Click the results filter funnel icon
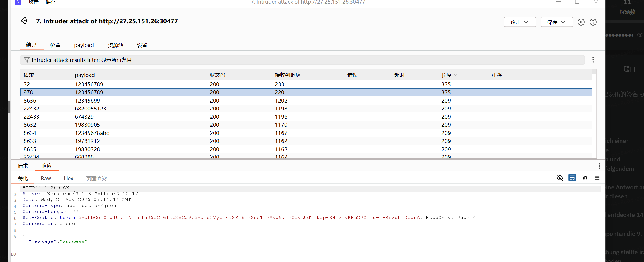Screen dimensions: 644x262 point(27,60)
